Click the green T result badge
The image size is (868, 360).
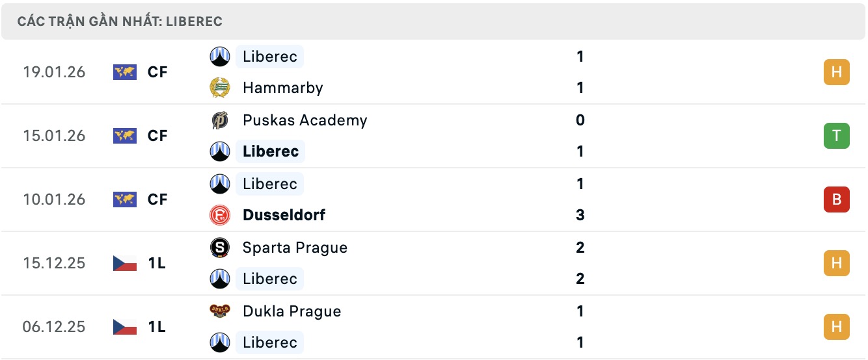836,136
